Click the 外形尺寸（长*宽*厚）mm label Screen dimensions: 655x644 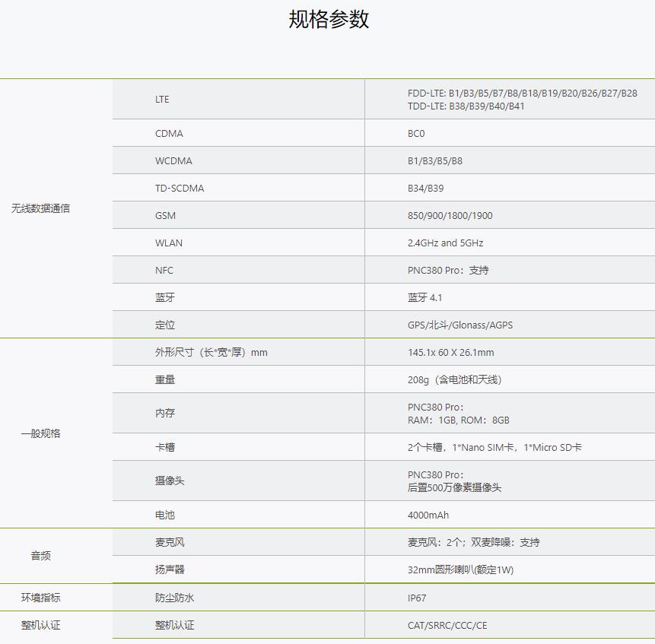[x=211, y=352]
